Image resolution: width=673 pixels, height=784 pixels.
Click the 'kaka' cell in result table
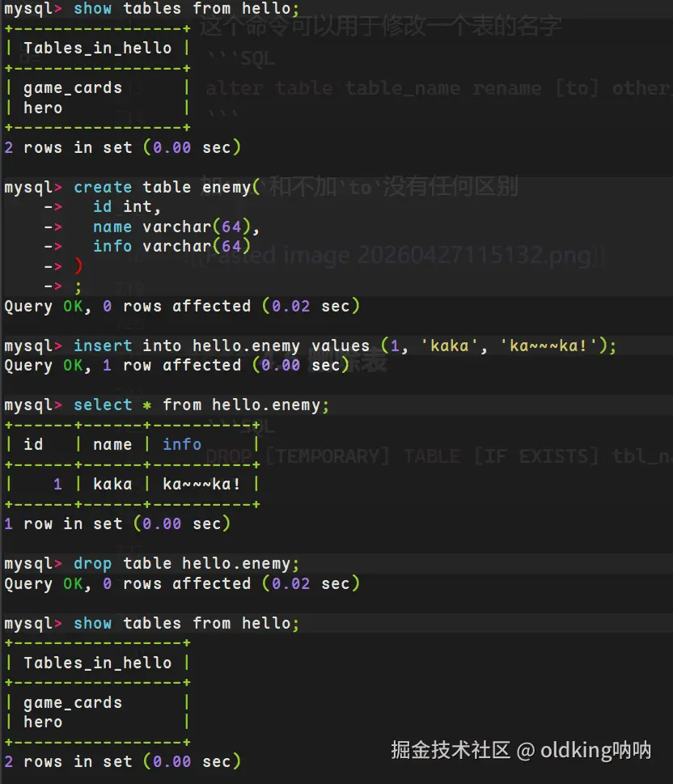coord(112,484)
